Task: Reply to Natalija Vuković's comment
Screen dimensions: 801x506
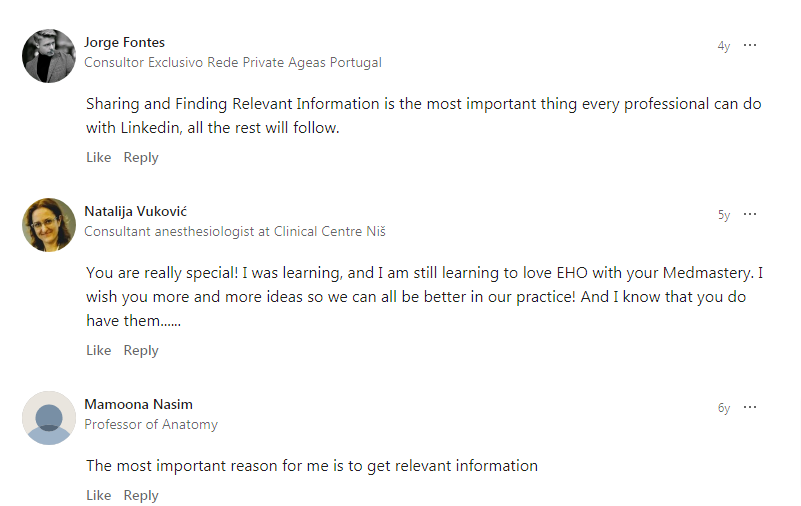Action: (141, 350)
